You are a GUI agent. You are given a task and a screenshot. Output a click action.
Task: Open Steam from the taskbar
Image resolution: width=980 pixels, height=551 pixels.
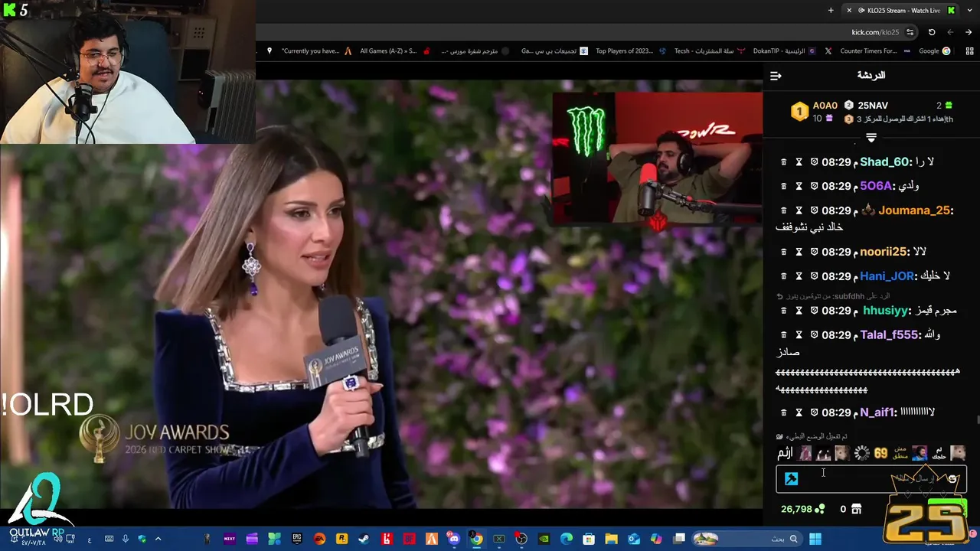364,539
